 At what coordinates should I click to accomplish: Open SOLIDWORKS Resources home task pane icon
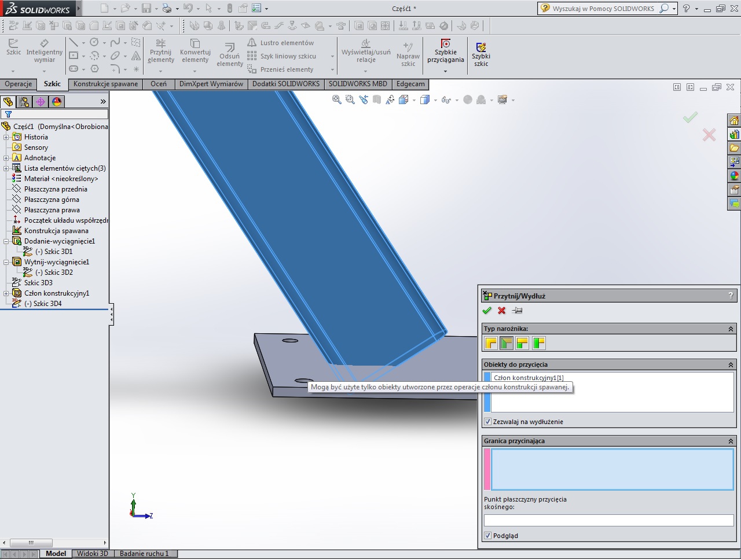(x=734, y=120)
